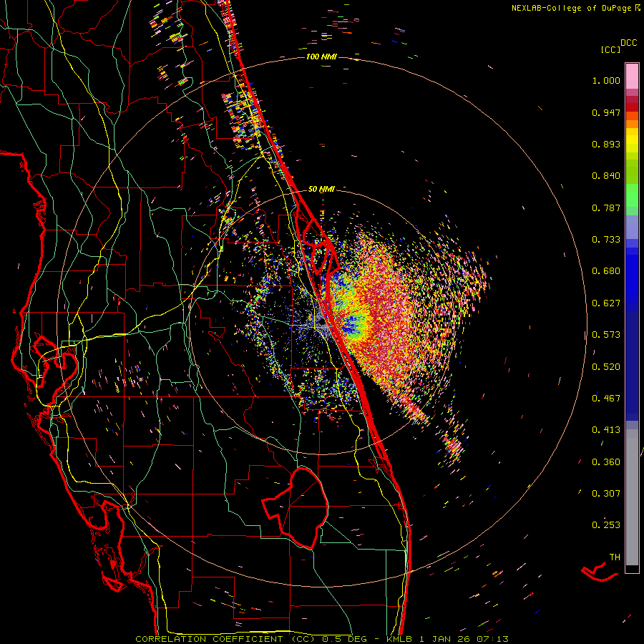Click the TH threshold label
This screenshot has height=644, width=644.
pyautogui.click(x=615, y=557)
